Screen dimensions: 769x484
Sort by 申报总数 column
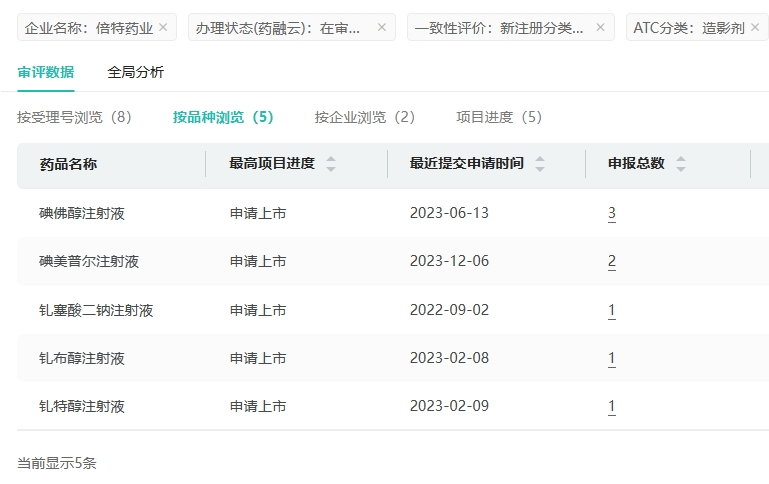(681, 164)
